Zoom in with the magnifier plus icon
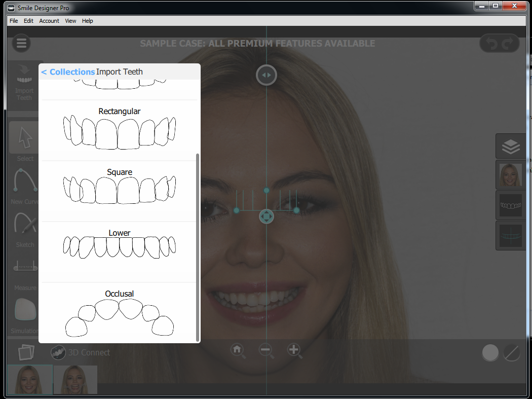The width and height of the screenshot is (532, 399). point(294,350)
